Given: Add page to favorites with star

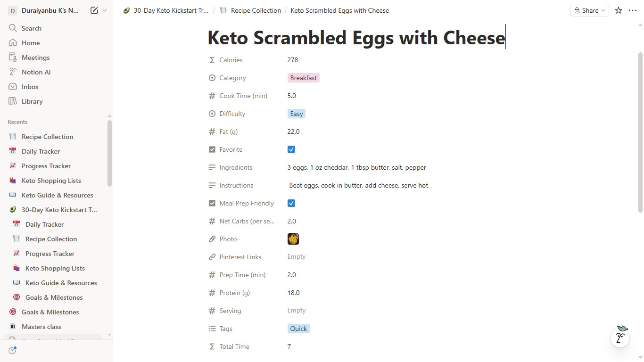Looking at the screenshot, I should tap(619, 10).
